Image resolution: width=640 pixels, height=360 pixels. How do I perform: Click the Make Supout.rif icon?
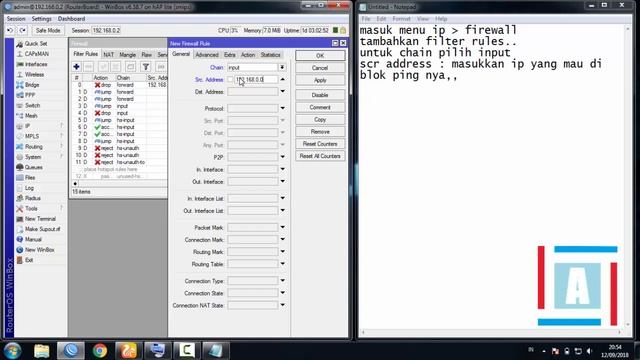tap(19, 229)
